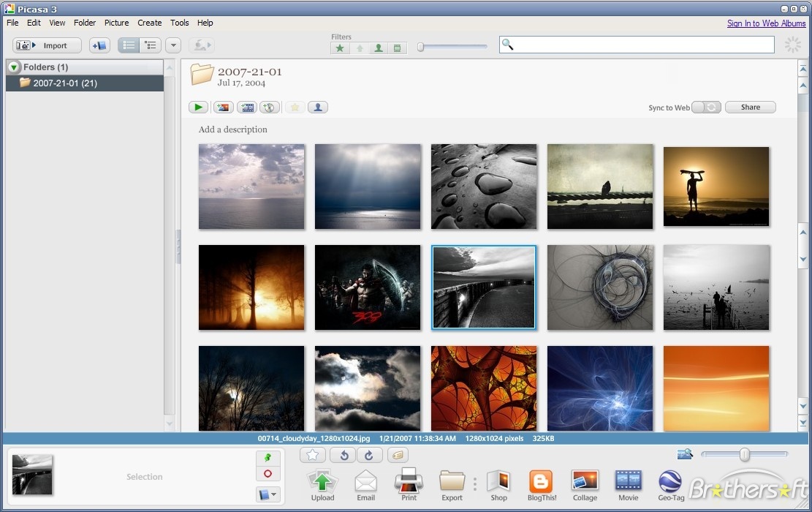Create a new album with plus icon
Image resolution: width=812 pixels, height=512 pixels.
[99, 45]
